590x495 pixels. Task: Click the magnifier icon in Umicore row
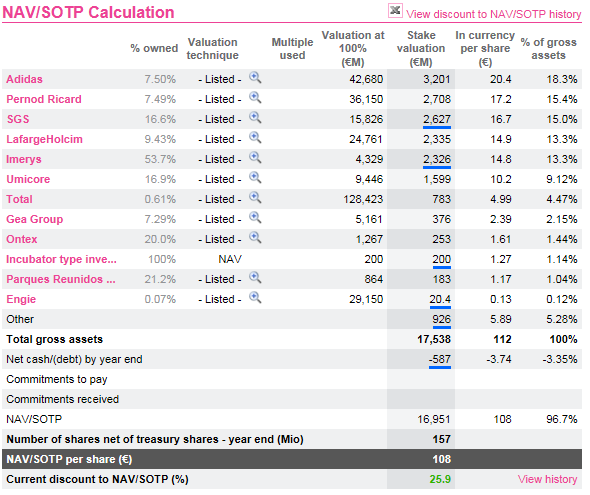point(255,178)
